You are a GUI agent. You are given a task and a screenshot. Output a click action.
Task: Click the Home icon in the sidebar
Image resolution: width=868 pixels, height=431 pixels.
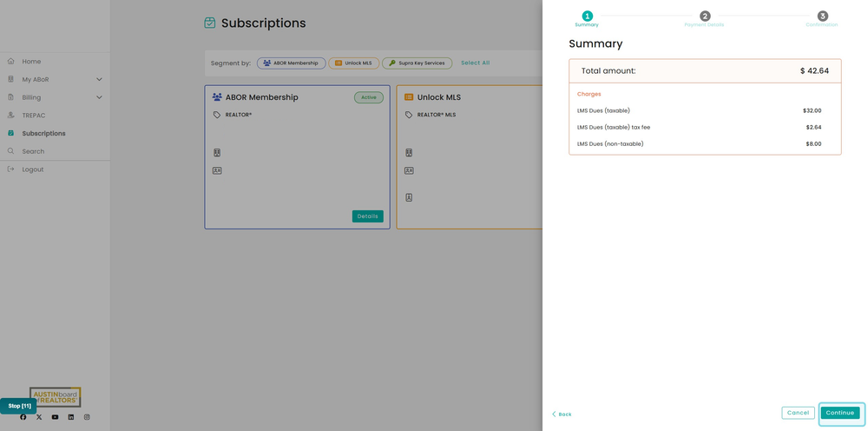[x=10, y=62]
